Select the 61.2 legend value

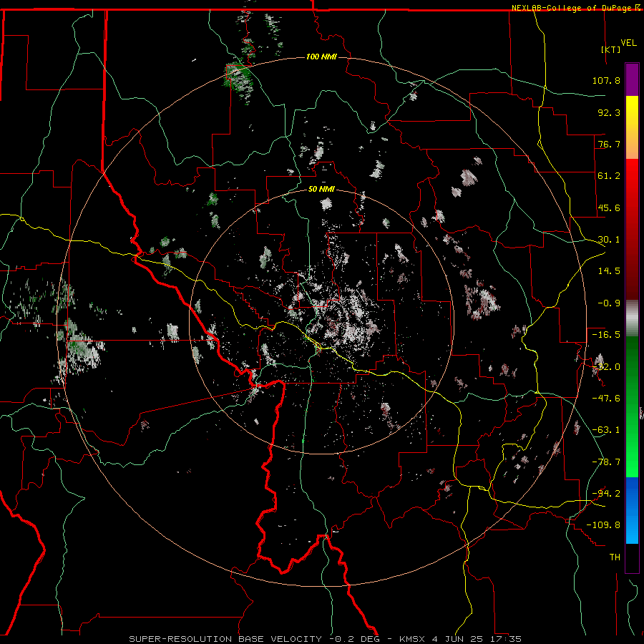point(609,176)
